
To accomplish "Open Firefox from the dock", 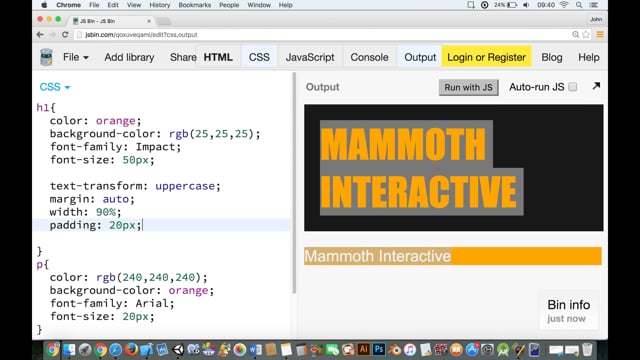I will [x=131, y=350].
